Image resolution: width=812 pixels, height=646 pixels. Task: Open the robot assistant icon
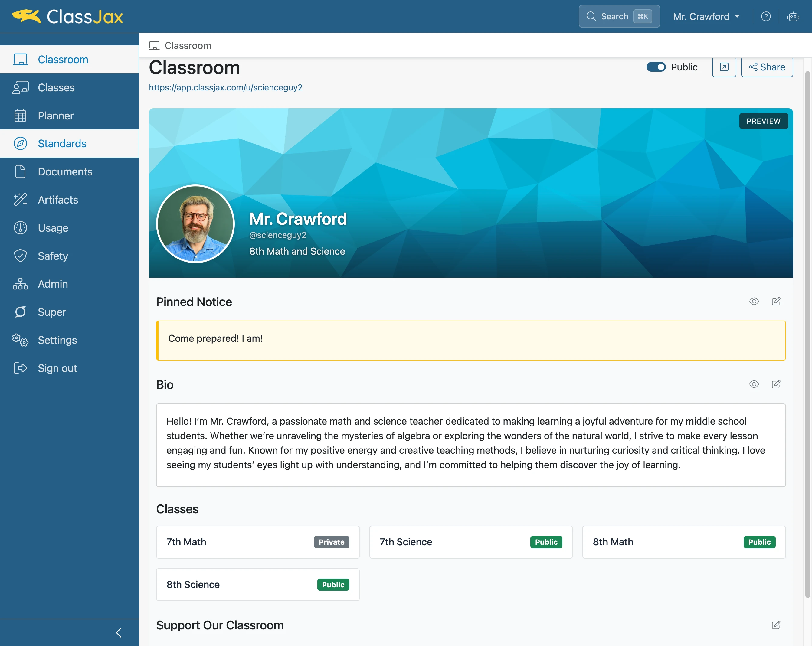pyautogui.click(x=793, y=17)
